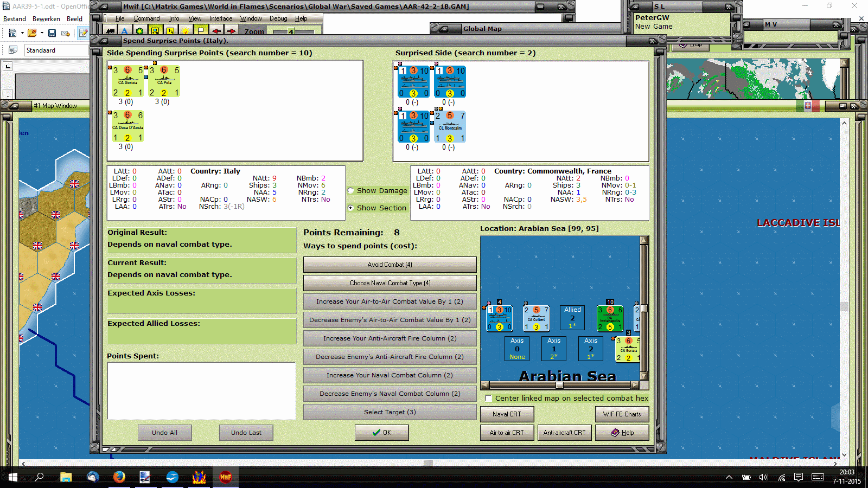Click Decrease Enemy's Naval Combat Column (2)
This screenshot has height=488, width=868.
coord(390,394)
